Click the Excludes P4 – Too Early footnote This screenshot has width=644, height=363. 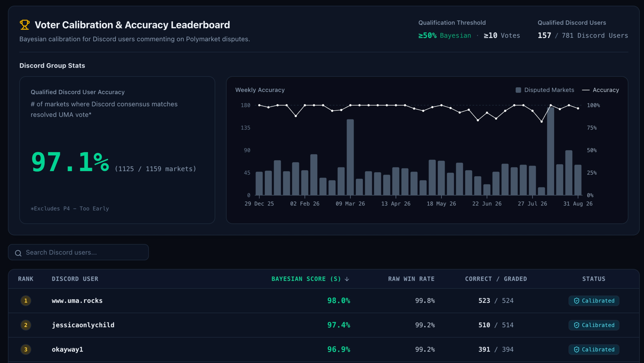[x=70, y=208]
